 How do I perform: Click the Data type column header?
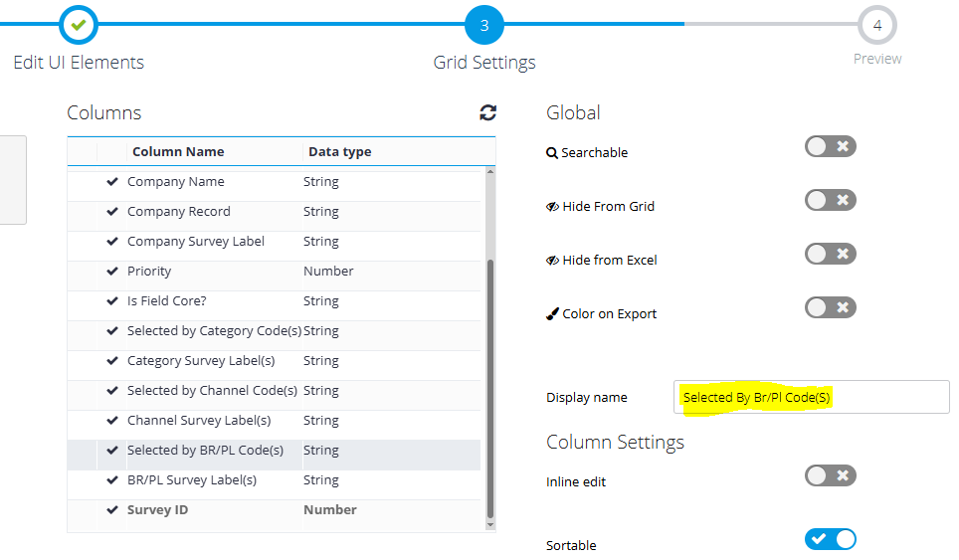(339, 152)
